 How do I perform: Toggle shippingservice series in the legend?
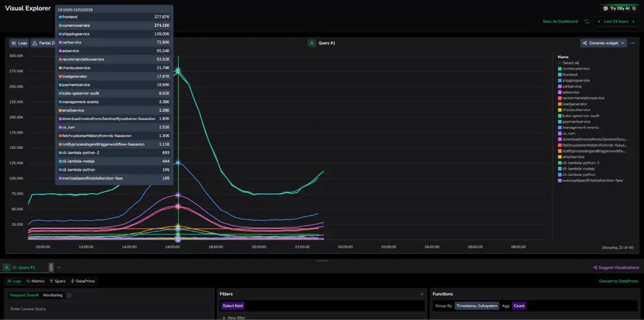click(x=575, y=80)
